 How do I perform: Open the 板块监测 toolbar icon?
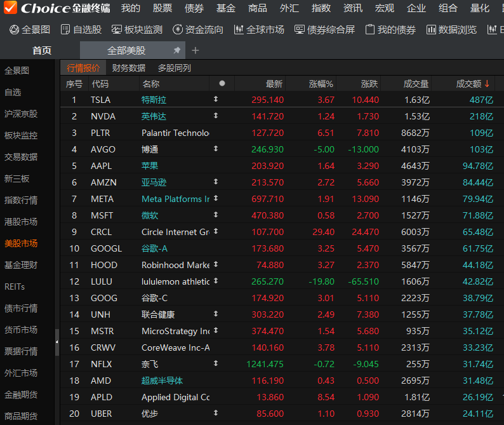pyautogui.click(x=116, y=30)
